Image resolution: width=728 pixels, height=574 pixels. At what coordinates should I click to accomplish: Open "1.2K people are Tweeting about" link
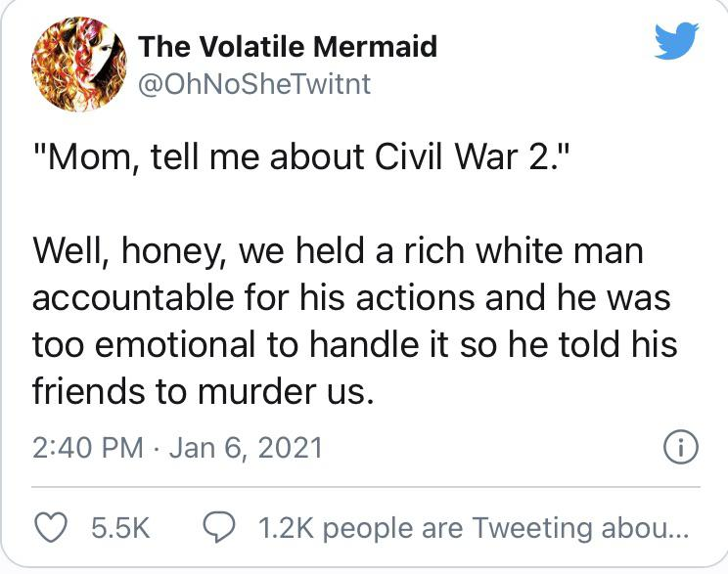(x=474, y=529)
